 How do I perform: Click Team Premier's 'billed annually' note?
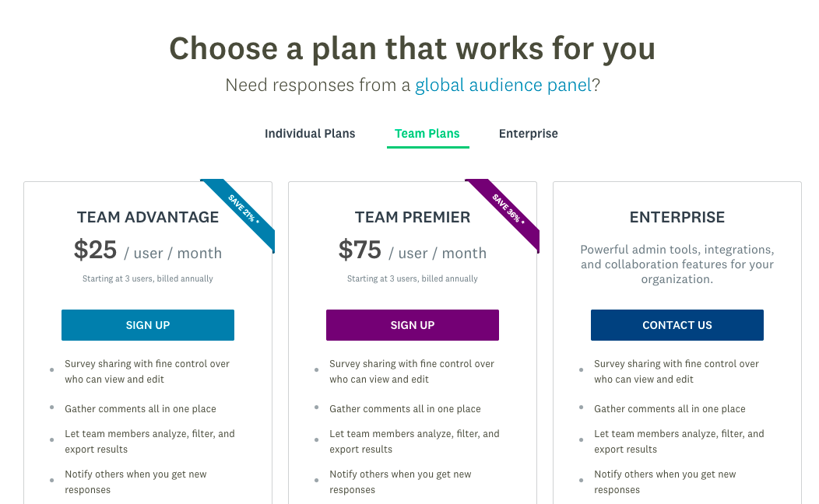click(x=413, y=278)
